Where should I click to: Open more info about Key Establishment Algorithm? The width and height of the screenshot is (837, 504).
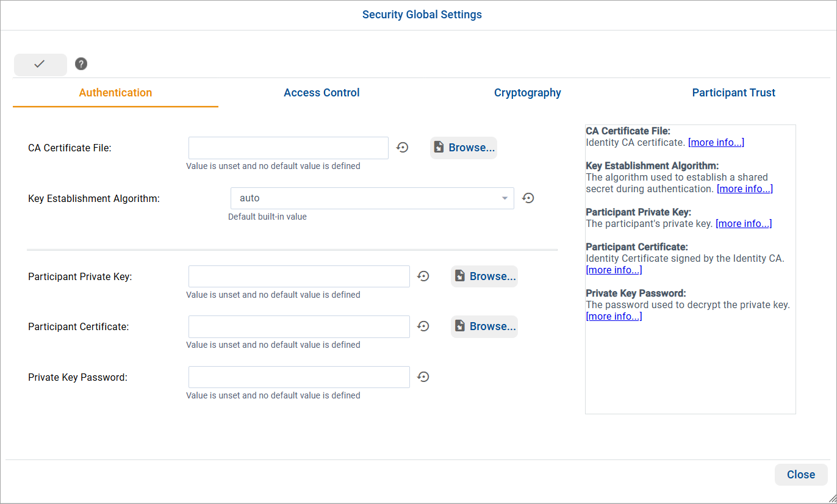tap(744, 189)
